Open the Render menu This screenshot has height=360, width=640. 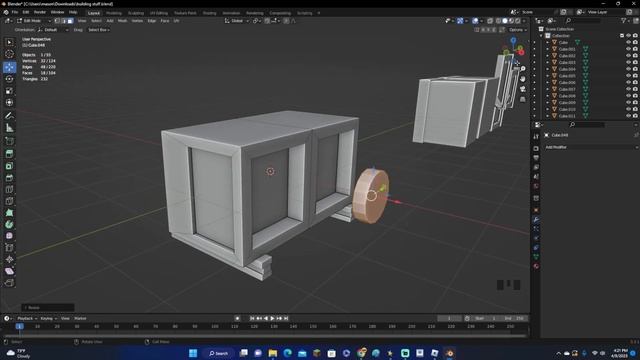tap(40, 12)
